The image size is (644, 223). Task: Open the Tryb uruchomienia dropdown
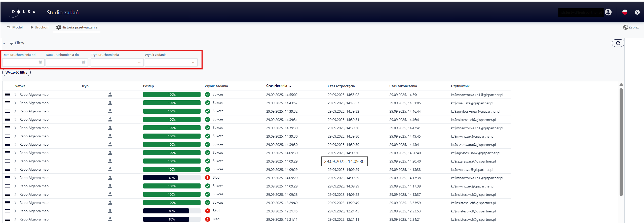click(117, 62)
